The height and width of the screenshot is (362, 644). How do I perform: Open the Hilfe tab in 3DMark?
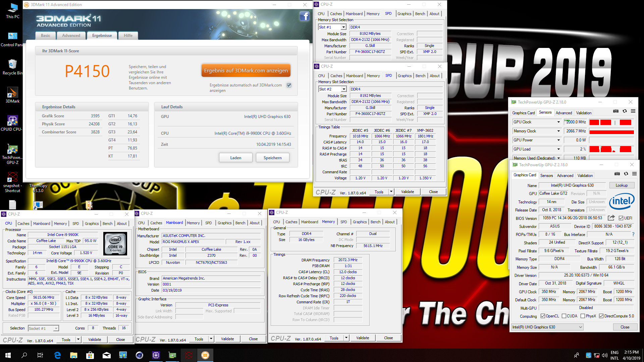click(128, 36)
